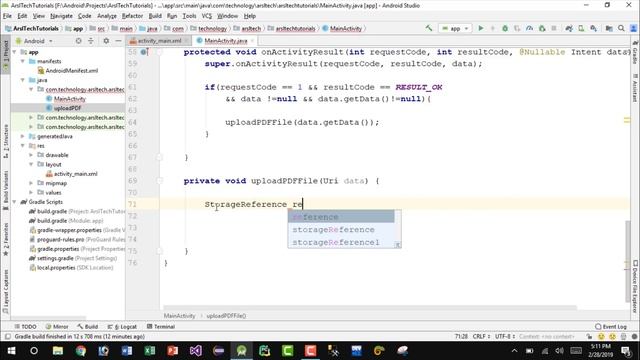Screen dimensions: 640x360
Task: Click the Collapse All icon in Project panel
Action: [x=91, y=41]
